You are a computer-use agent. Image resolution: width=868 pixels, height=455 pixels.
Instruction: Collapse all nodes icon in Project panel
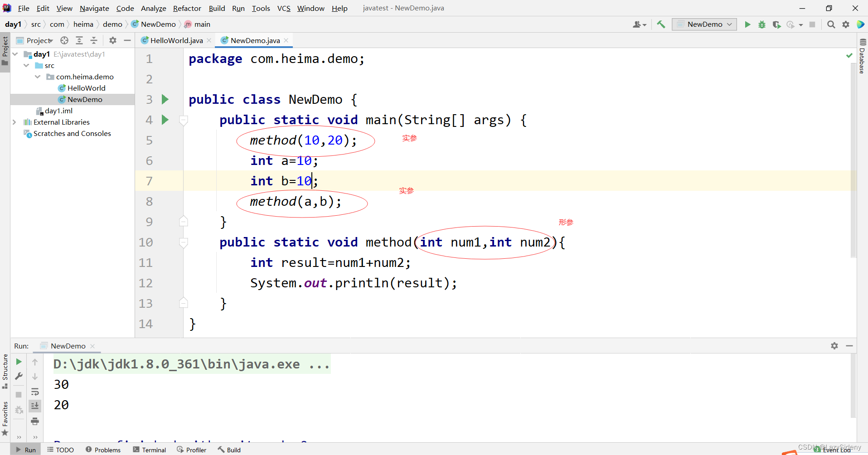tap(94, 40)
